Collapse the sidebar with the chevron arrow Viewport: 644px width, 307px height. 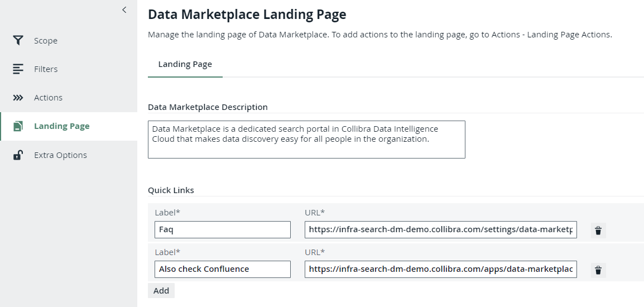click(x=124, y=9)
